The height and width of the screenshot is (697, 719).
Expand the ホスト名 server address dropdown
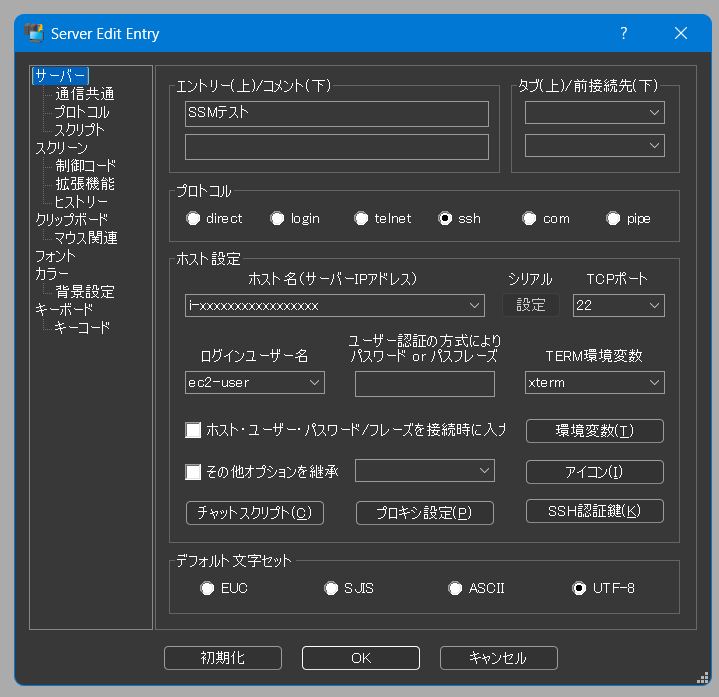[x=475, y=305]
